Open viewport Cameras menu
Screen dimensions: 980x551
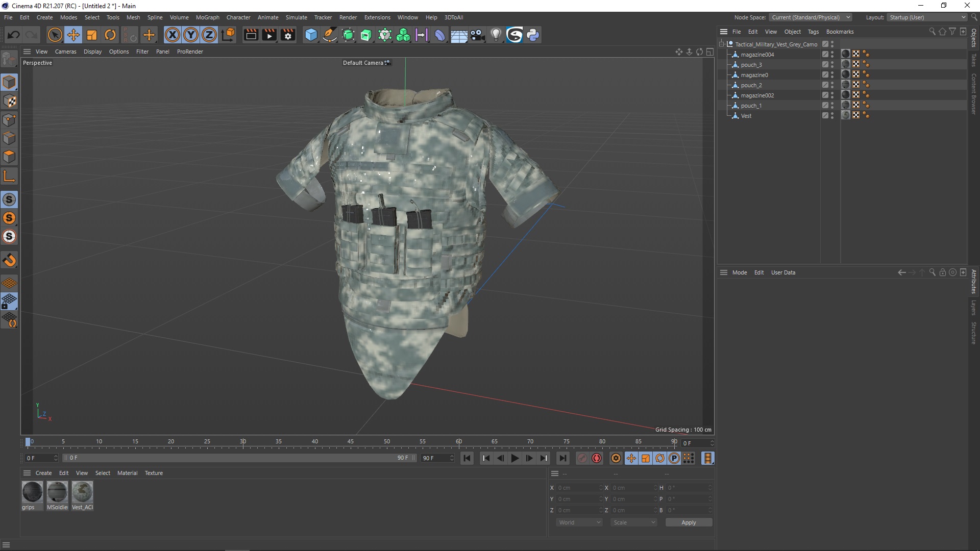tap(65, 52)
